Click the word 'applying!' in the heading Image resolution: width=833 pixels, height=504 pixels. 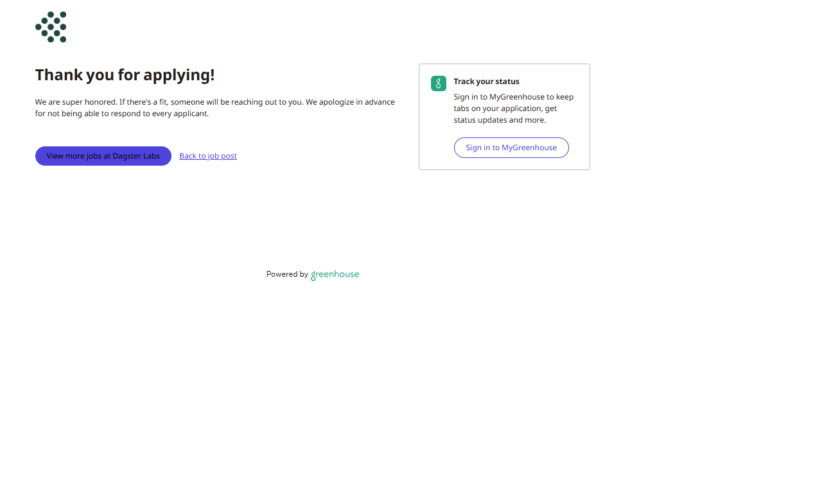point(179,75)
